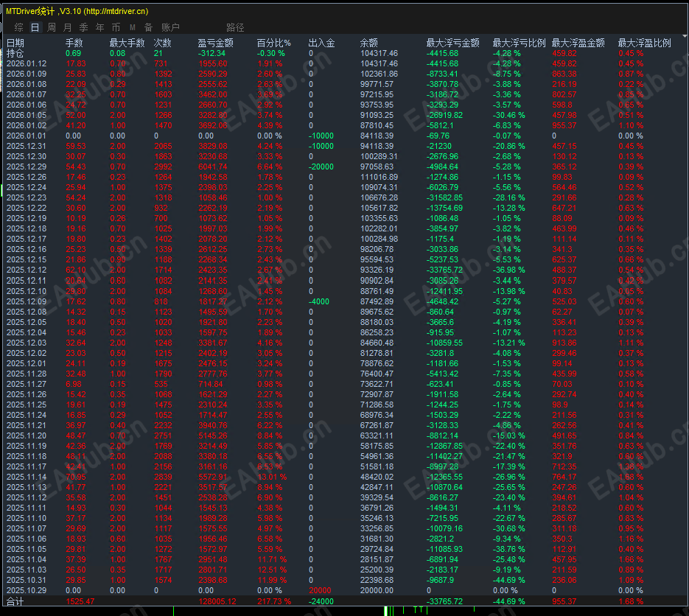Click the -4000 withdrawal value
This screenshot has height=616, width=689.
319,301
